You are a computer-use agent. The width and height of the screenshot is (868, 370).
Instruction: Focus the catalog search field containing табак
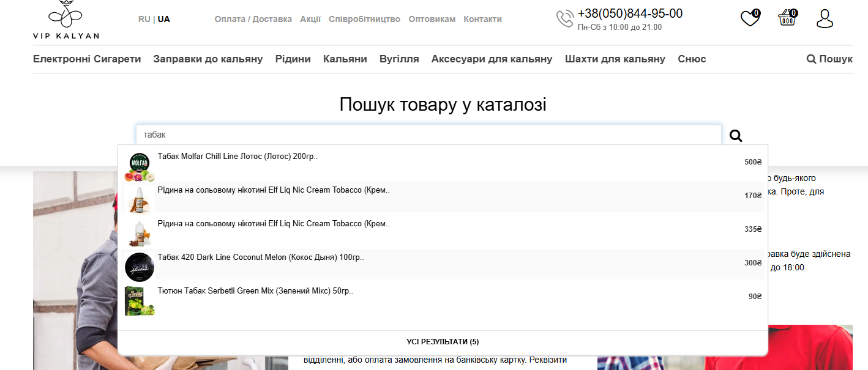[x=428, y=135]
